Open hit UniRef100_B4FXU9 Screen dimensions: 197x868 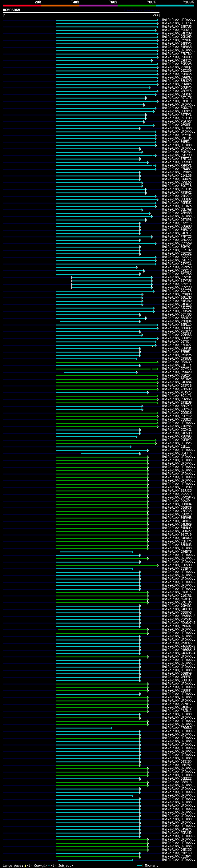click(x=177, y=33)
